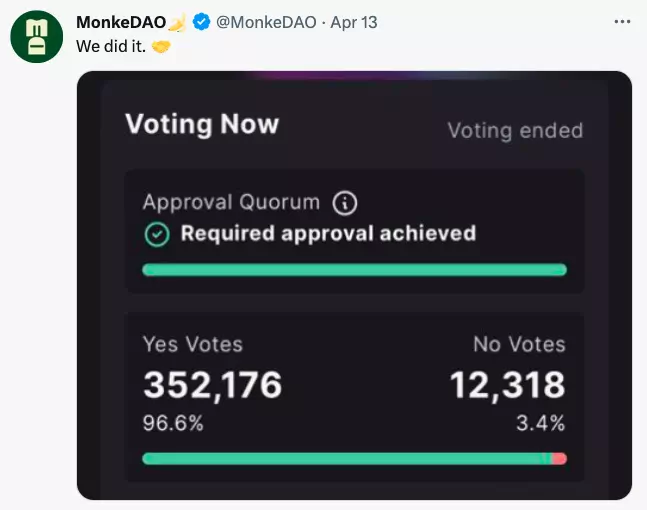Screen dimensions: 647x510
Task: Click the info icon beside Approval Quorum
Action: (x=345, y=203)
